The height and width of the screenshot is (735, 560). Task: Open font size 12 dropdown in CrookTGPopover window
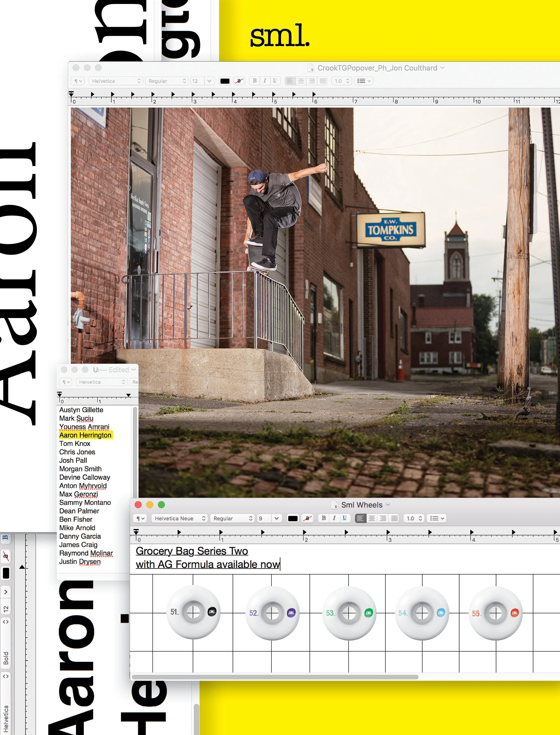point(209,81)
